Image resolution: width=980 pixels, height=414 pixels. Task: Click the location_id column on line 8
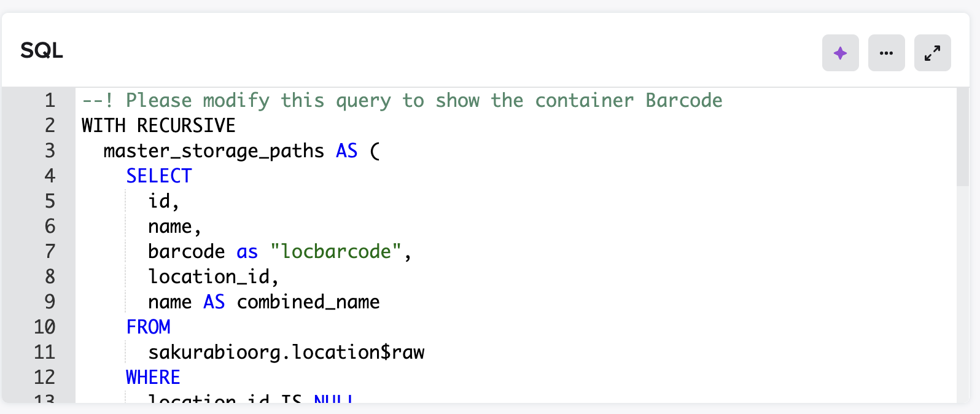(x=209, y=277)
